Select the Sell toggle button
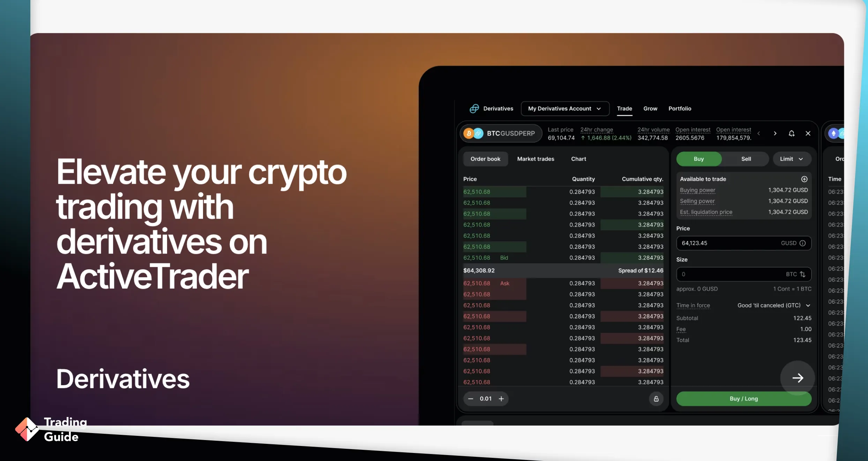Screen dimensions: 868x461 (x=745, y=159)
